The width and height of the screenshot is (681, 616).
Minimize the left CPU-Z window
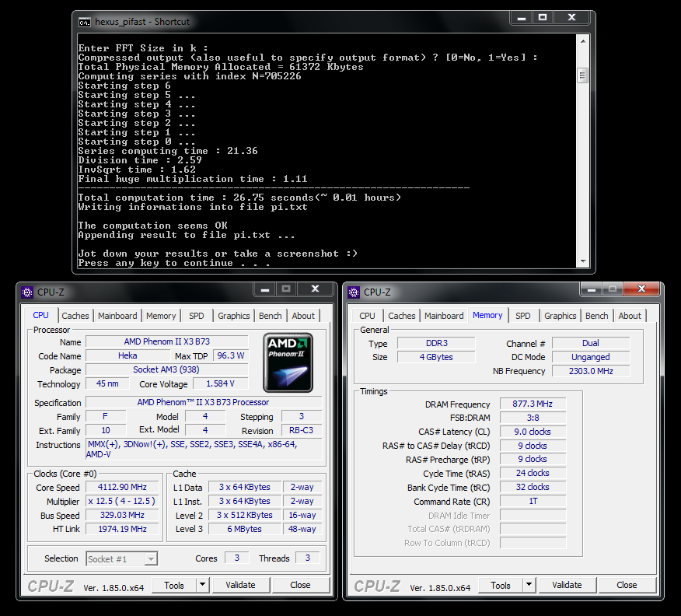click(265, 289)
